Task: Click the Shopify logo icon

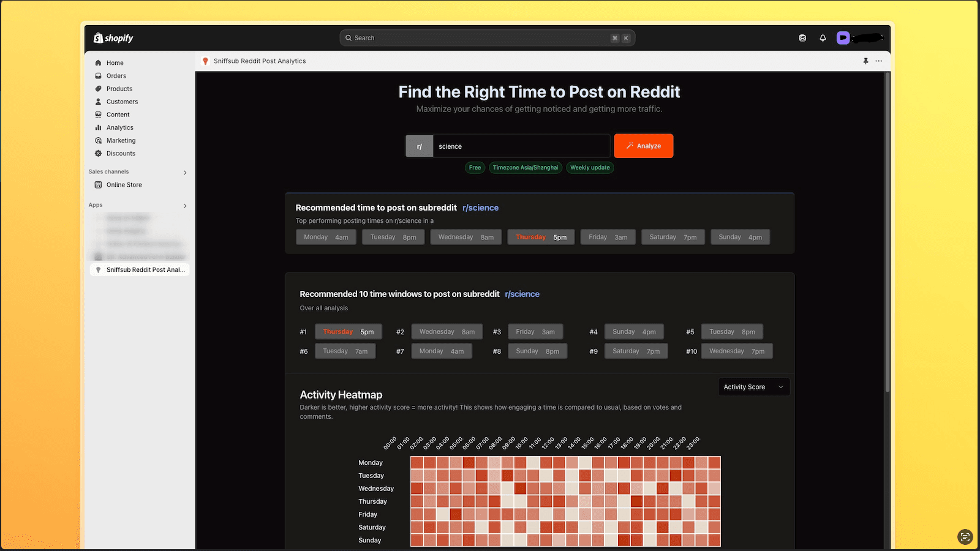Action: (x=99, y=38)
